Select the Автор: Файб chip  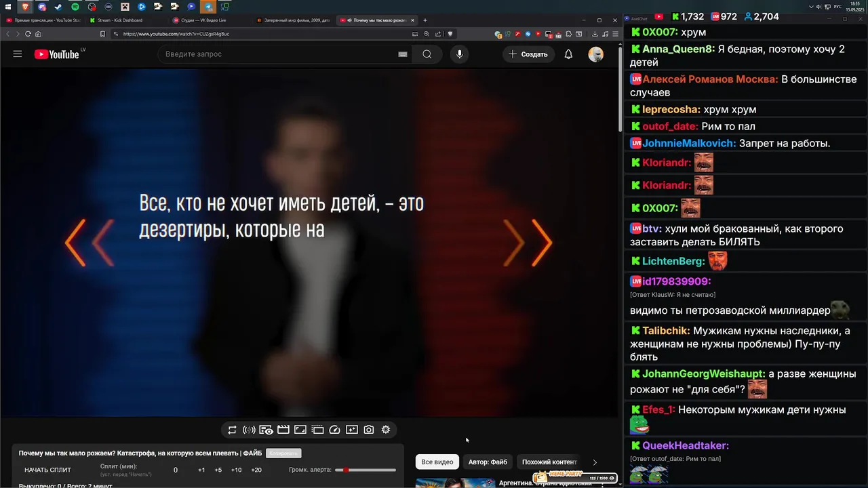pyautogui.click(x=488, y=462)
